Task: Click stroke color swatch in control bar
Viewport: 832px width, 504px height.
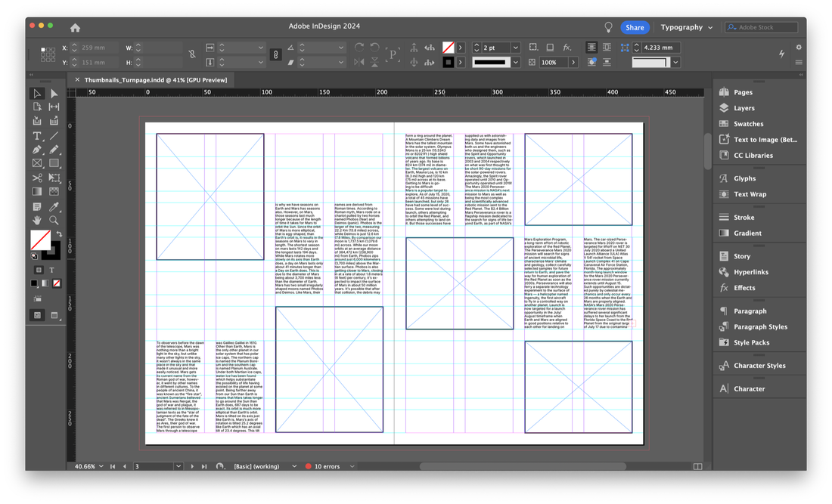Action: [449, 62]
